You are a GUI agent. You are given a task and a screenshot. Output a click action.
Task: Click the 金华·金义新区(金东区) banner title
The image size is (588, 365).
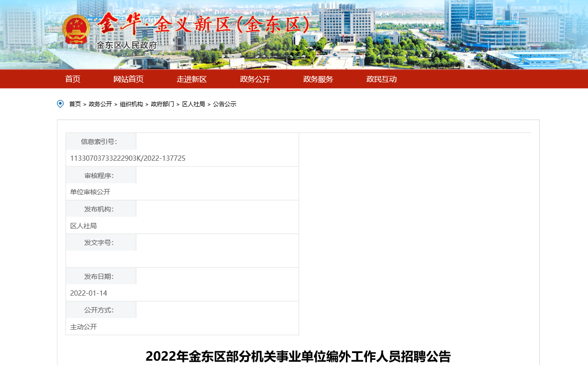(x=203, y=24)
